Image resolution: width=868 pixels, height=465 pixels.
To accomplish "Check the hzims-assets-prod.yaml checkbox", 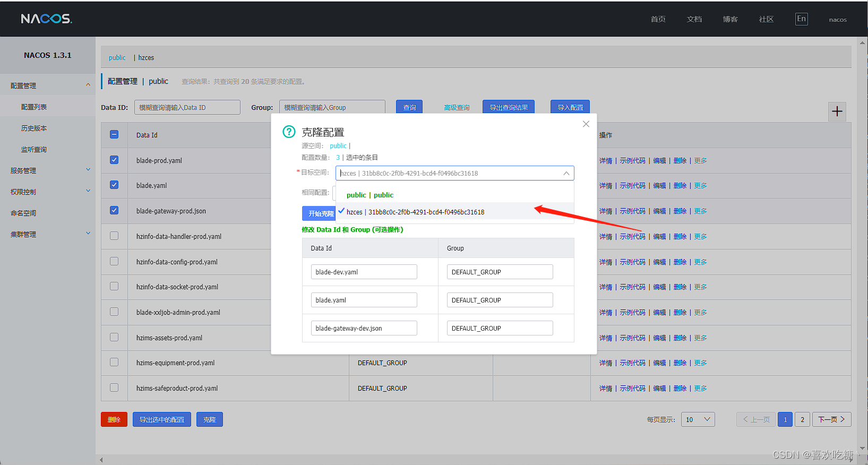I will point(114,337).
